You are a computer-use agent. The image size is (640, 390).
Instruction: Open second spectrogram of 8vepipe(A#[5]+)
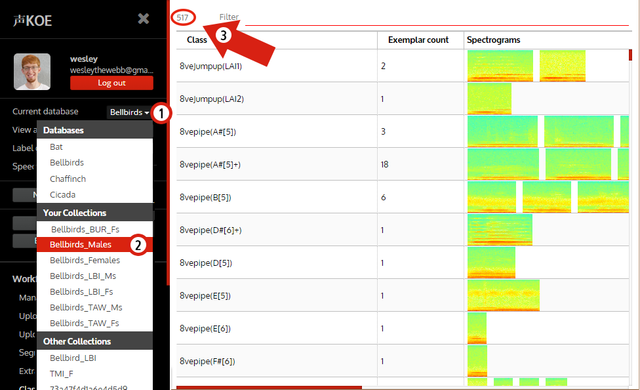578,164
